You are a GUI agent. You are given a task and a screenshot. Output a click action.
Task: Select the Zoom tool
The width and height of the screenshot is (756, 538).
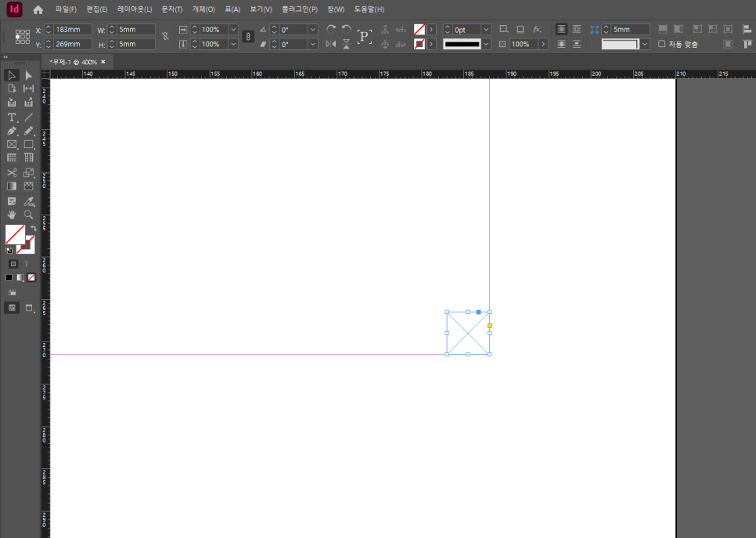[28, 215]
